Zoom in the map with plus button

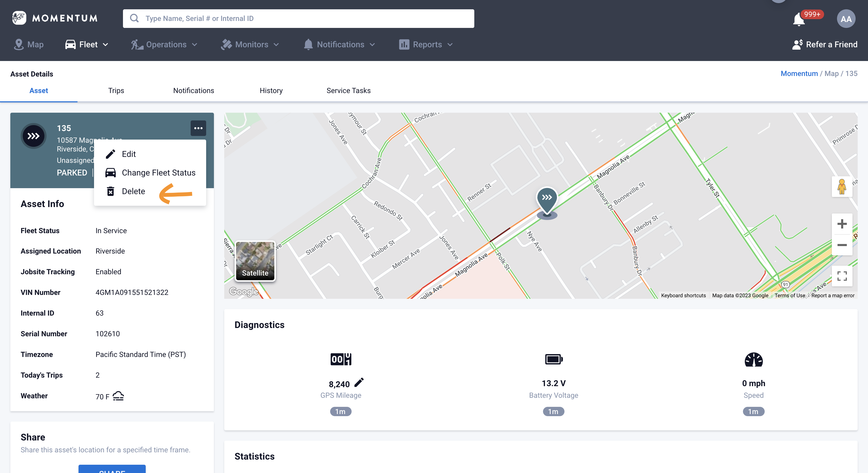842,224
